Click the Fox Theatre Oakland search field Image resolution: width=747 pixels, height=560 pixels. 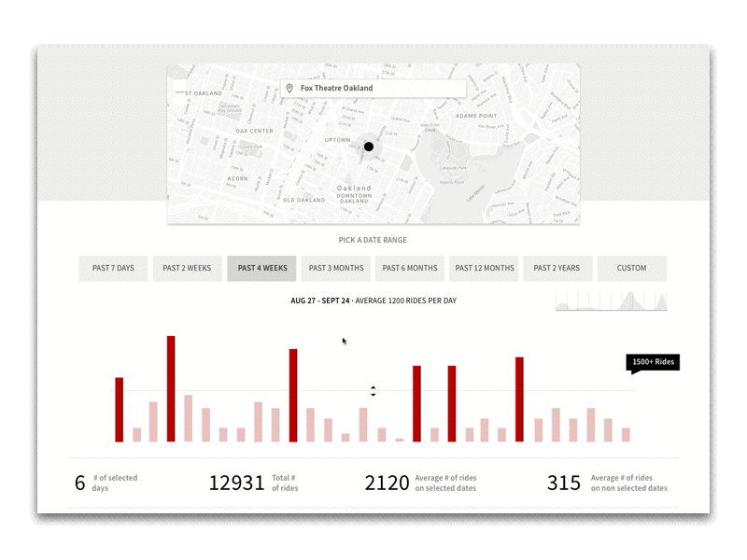pos(373,88)
